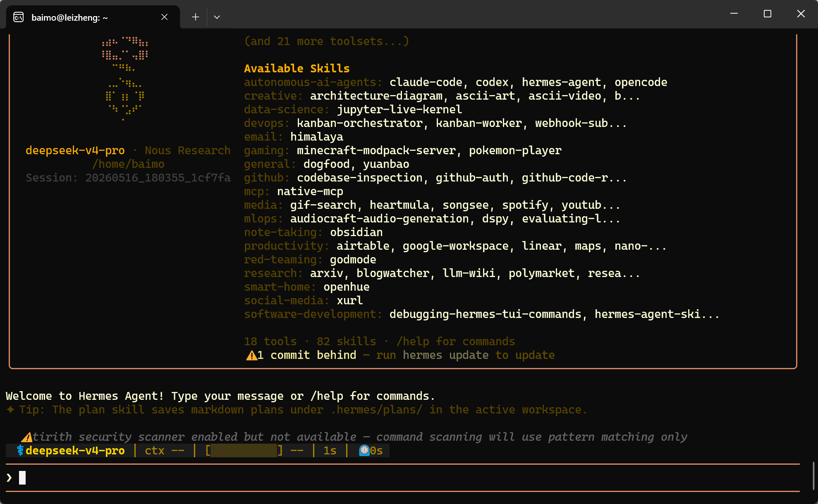Click the 'himalaya' email skill
Image resolution: width=818 pixels, height=504 pixels.
[317, 137]
